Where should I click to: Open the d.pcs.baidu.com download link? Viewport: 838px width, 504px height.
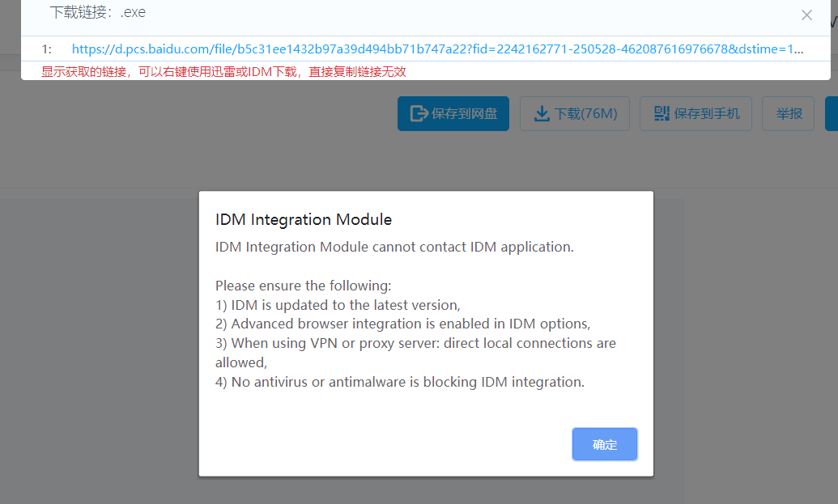coord(437,49)
